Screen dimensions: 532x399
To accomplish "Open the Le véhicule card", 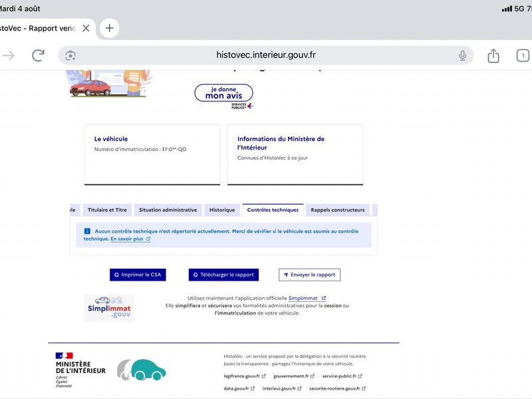I will point(152,155).
